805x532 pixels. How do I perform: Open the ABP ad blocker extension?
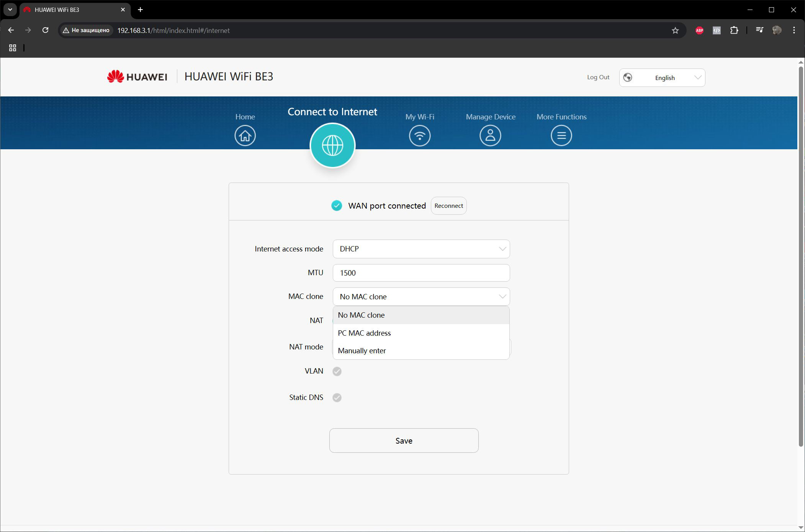tap(699, 30)
